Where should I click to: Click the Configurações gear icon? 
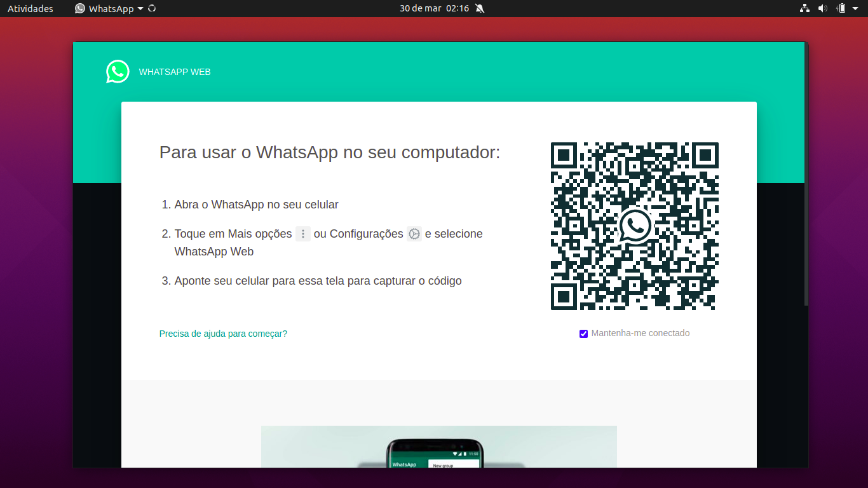click(414, 234)
